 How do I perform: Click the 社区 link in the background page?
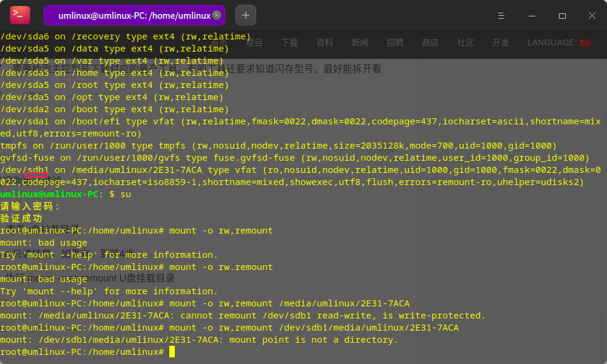[466, 42]
